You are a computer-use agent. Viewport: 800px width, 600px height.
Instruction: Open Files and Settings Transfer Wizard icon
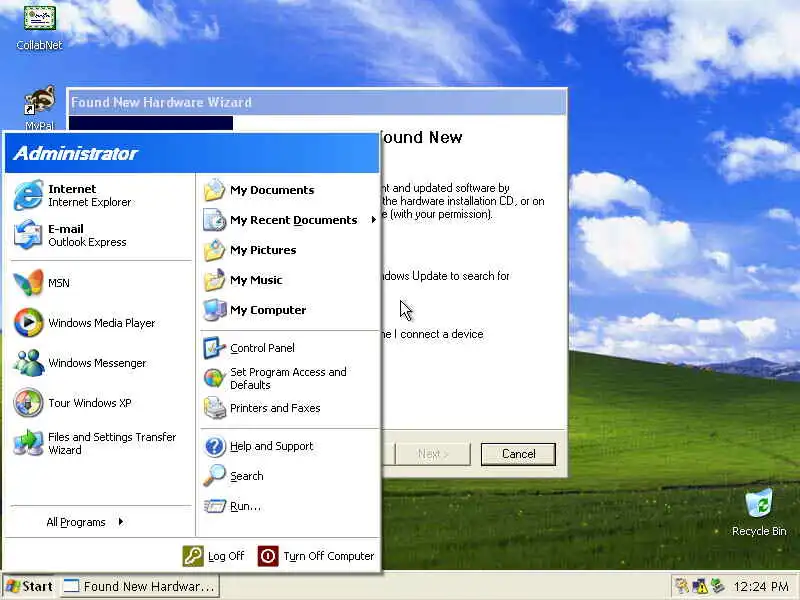[x=28, y=442]
